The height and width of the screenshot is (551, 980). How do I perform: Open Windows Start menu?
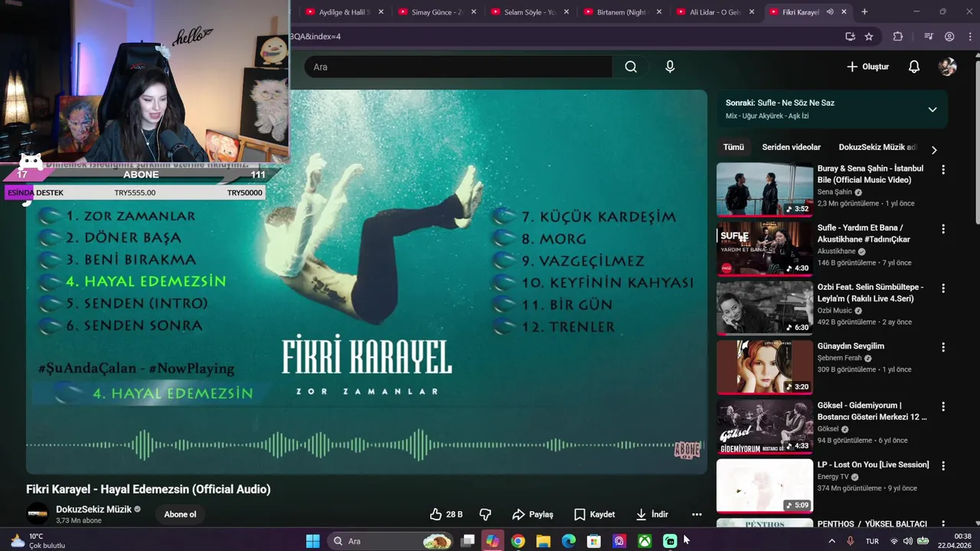pyautogui.click(x=312, y=541)
